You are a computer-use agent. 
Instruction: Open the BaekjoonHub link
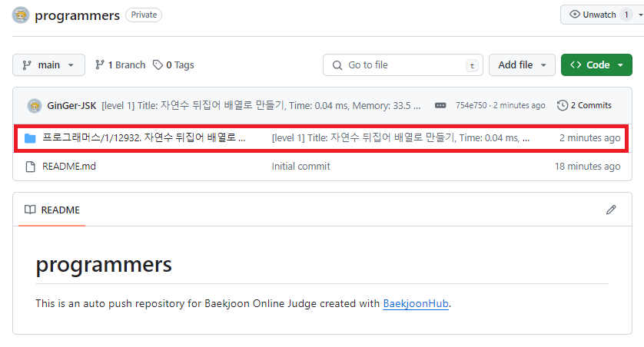(416, 303)
